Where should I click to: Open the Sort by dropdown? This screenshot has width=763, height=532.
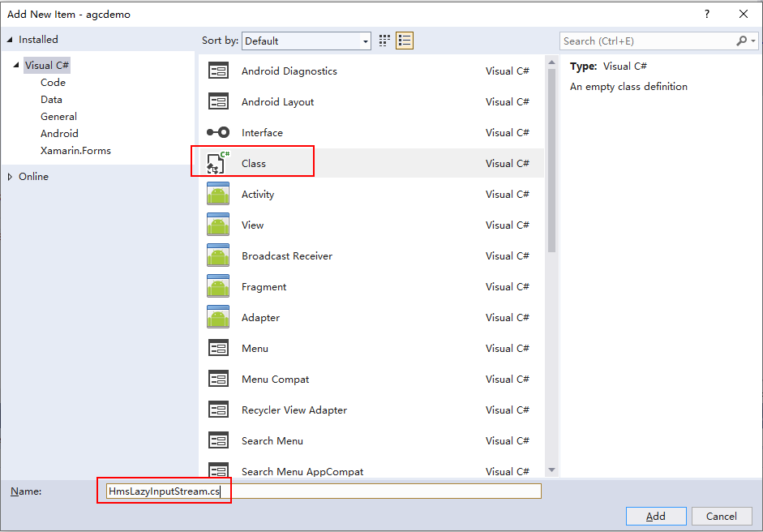[x=307, y=41]
